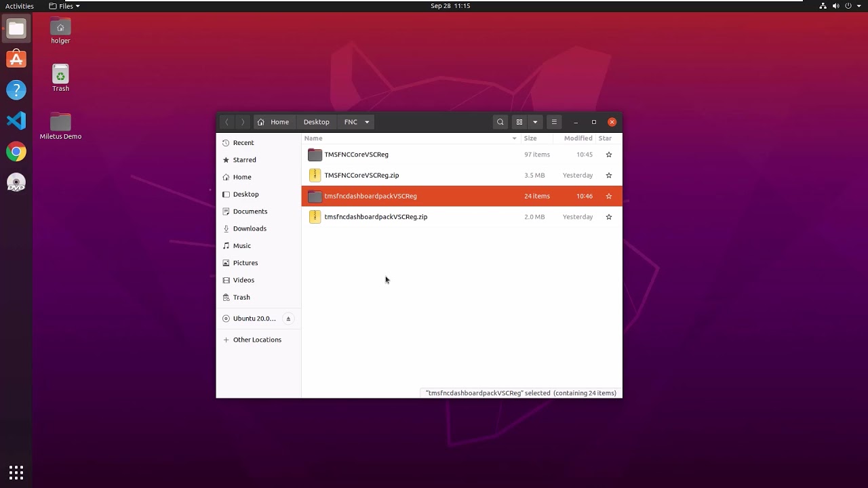Click the status bar selection message
This screenshot has width=868, height=488.
click(521, 393)
